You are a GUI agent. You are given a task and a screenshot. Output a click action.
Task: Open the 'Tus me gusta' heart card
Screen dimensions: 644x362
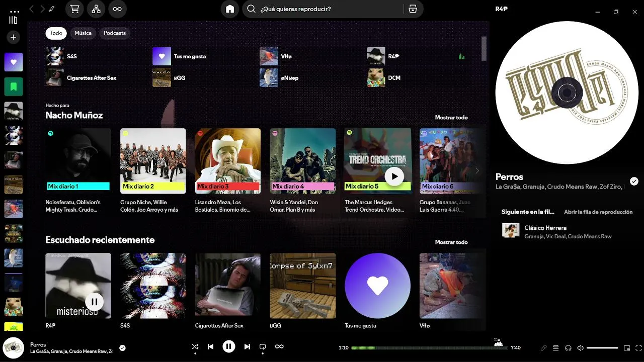coord(377,292)
